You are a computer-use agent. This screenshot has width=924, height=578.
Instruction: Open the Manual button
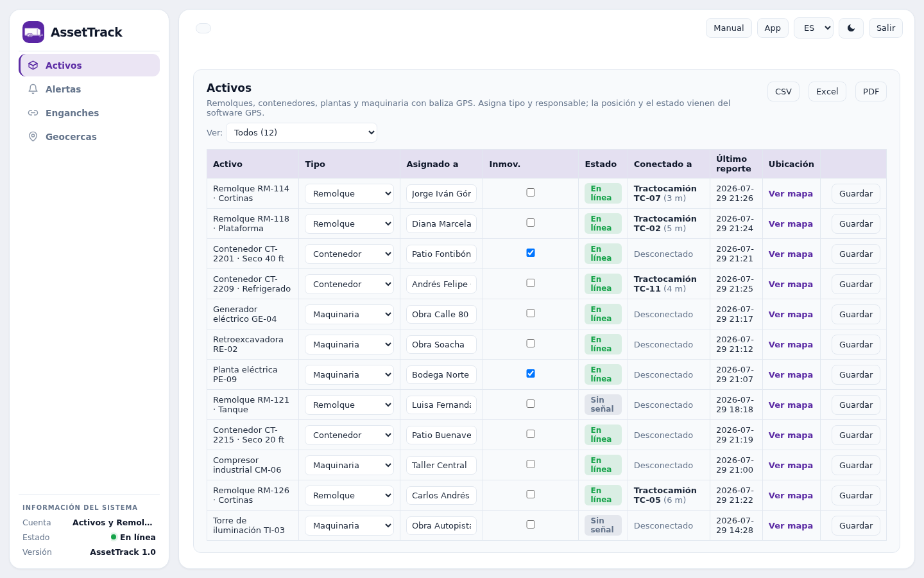[x=729, y=28]
